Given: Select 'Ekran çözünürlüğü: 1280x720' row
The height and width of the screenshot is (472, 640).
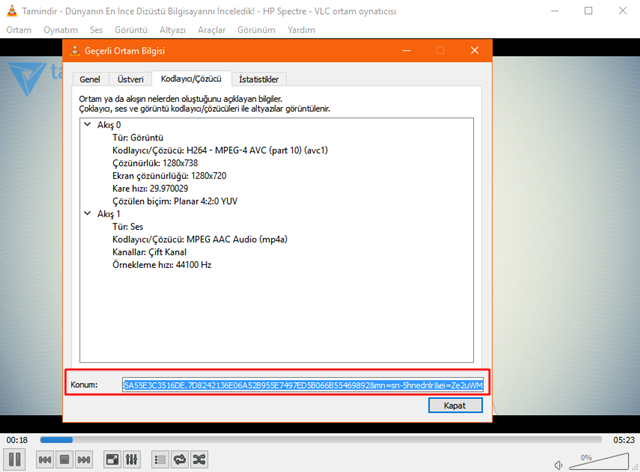Looking at the screenshot, I should 169,176.
